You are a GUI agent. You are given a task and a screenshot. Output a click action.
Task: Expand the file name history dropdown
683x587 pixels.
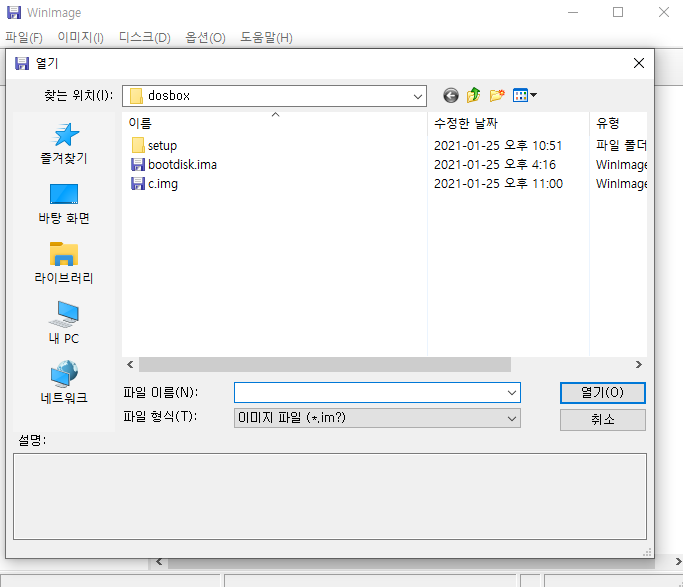click(x=512, y=393)
